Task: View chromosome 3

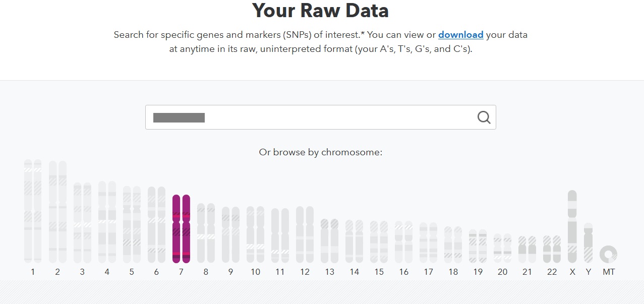Action: pos(82,217)
